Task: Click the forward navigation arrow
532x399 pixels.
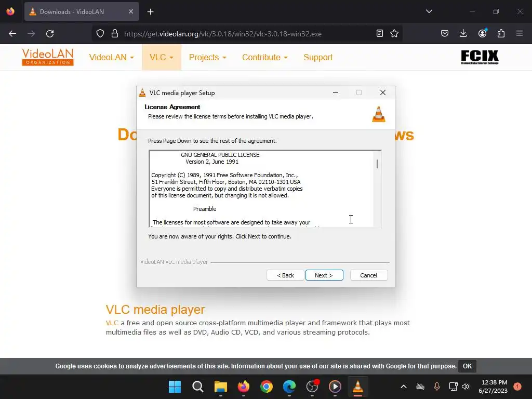Action: 31,34
